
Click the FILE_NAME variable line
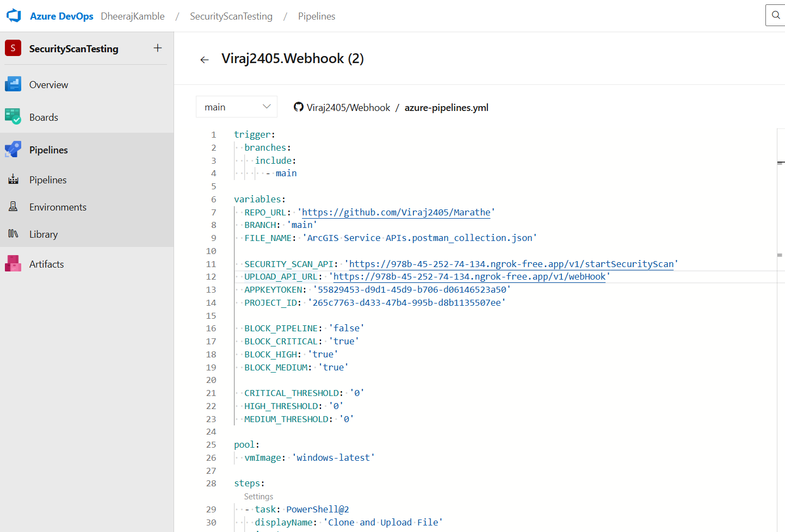391,238
